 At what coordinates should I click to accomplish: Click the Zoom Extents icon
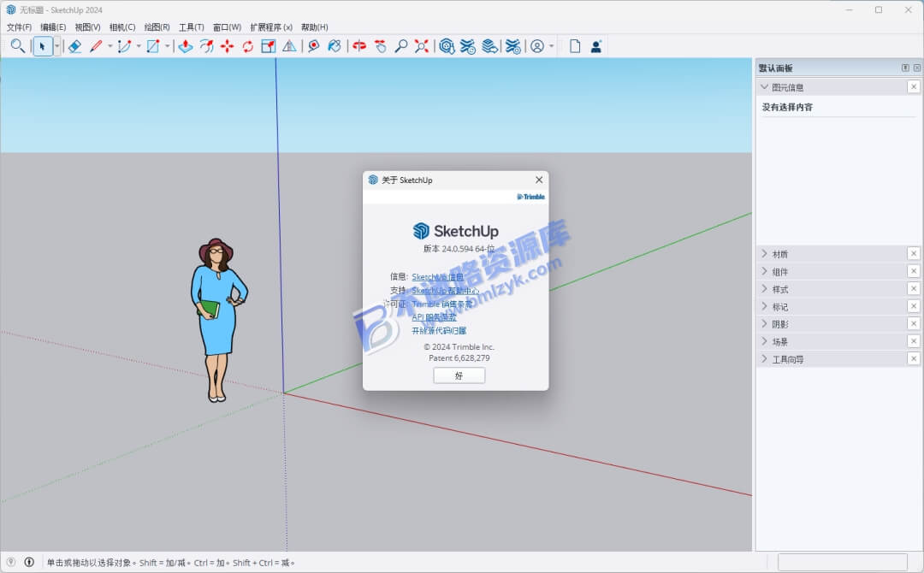421,46
